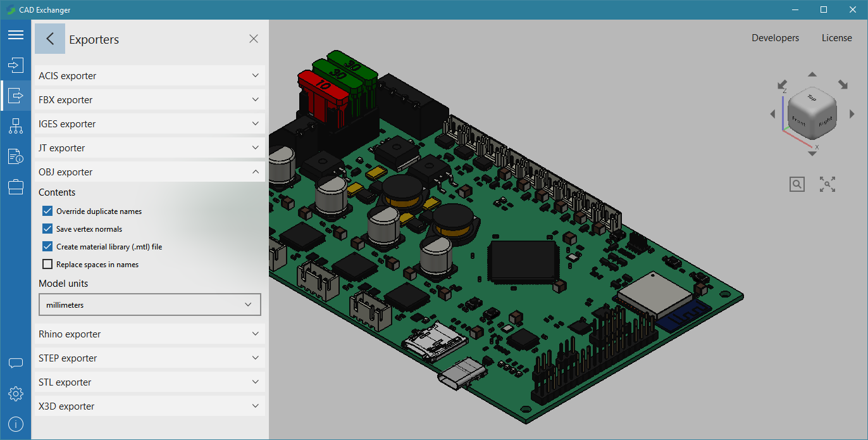Viewport: 868px width, 440px height.
Task: Expand the JT exporter section
Action: click(x=149, y=148)
